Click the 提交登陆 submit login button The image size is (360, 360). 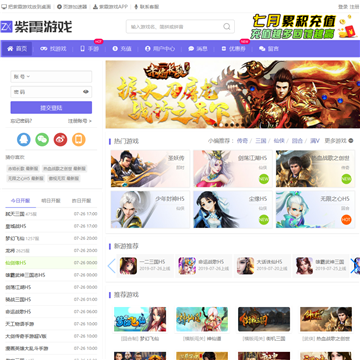51,108
